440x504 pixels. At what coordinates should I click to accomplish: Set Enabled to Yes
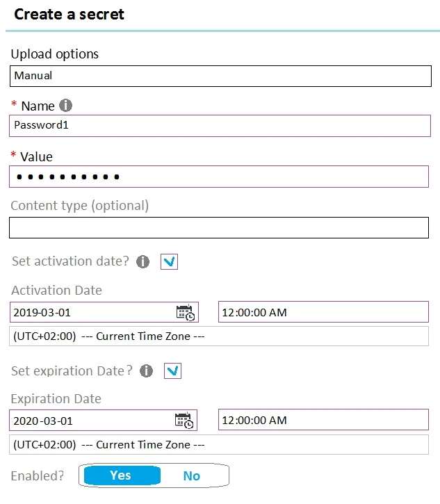pos(122,475)
